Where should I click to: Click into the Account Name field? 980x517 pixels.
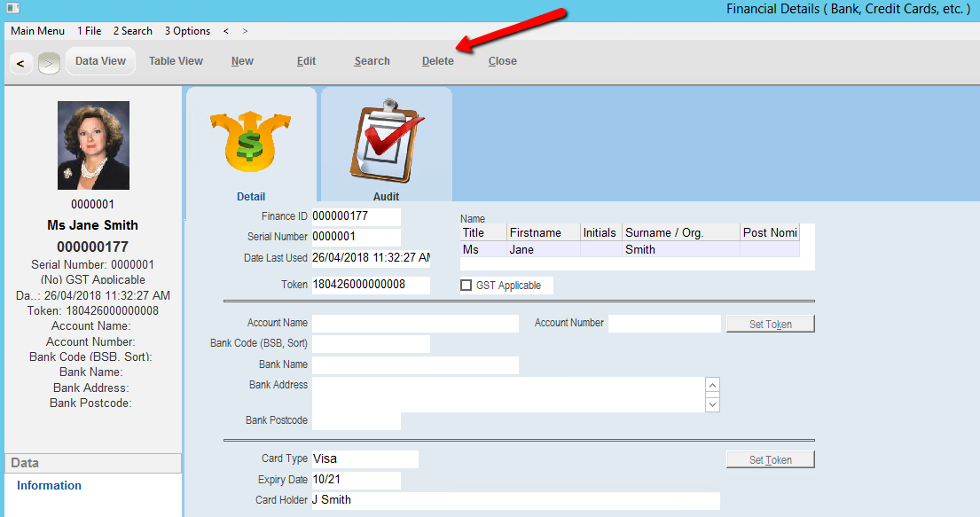pyautogui.click(x=415, y=323)
